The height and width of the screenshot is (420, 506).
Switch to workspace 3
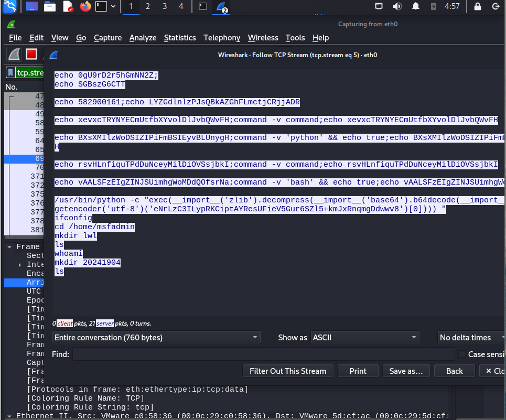tap(165, 6)
